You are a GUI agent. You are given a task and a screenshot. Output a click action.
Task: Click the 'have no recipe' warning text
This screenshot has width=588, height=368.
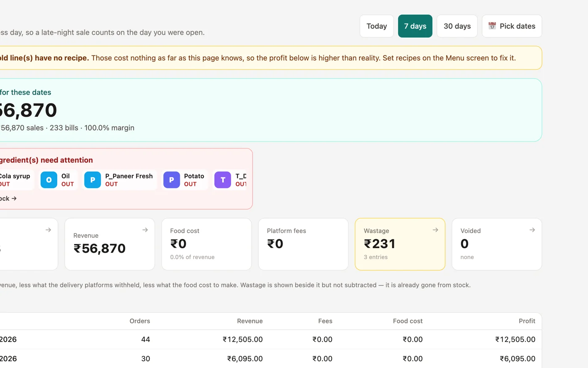62,58
